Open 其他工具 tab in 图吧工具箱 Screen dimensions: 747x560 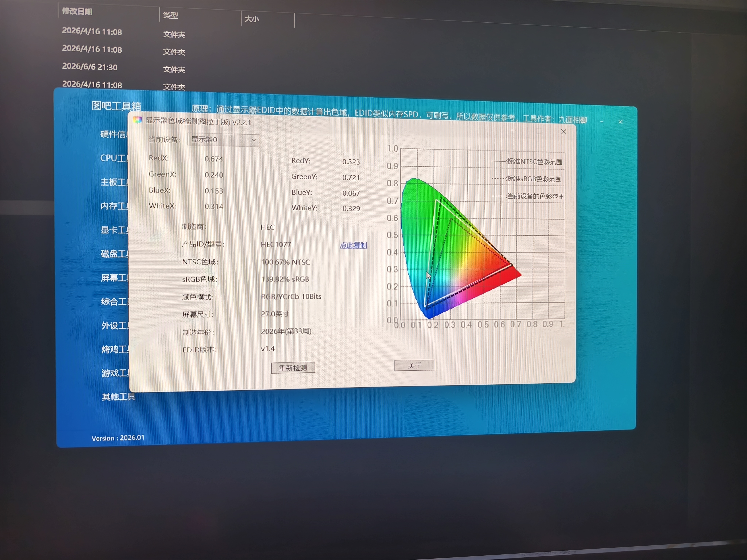pos(119,397)
